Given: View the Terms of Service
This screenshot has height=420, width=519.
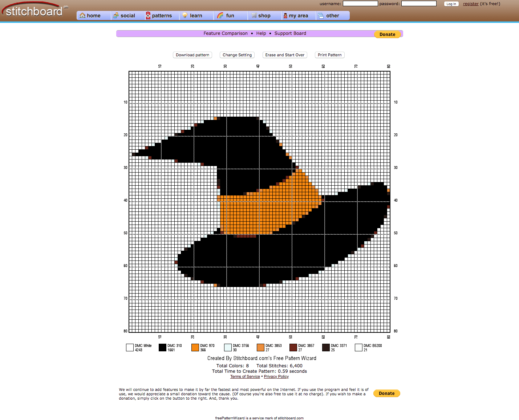Looking at the screenshot, I should (x=245, y=376).
